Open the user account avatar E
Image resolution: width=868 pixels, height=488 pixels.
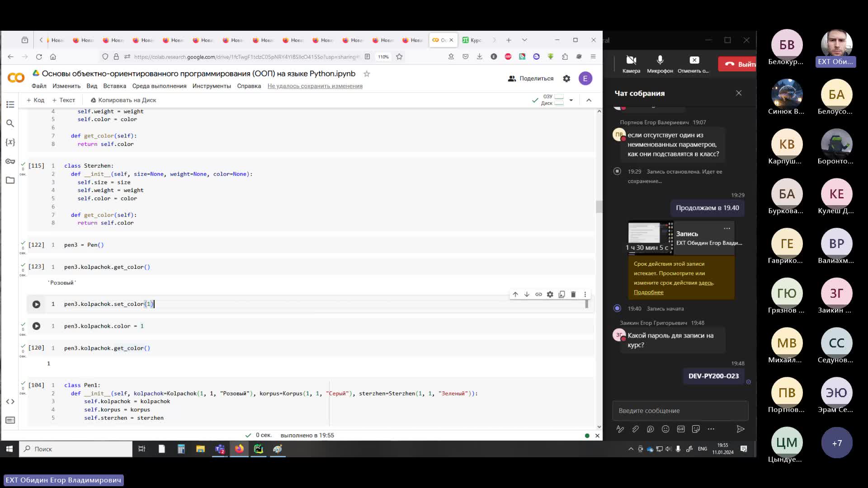[x=585, y=79]
